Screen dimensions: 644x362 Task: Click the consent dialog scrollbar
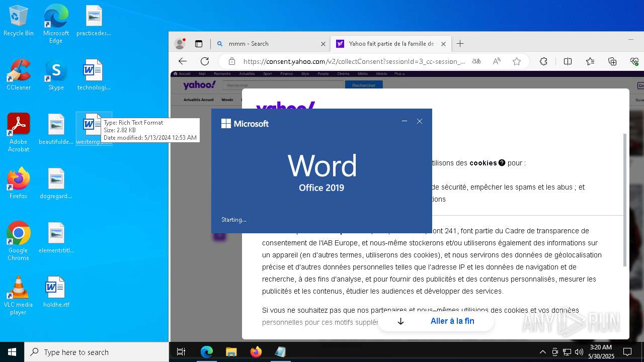(625, 200)
